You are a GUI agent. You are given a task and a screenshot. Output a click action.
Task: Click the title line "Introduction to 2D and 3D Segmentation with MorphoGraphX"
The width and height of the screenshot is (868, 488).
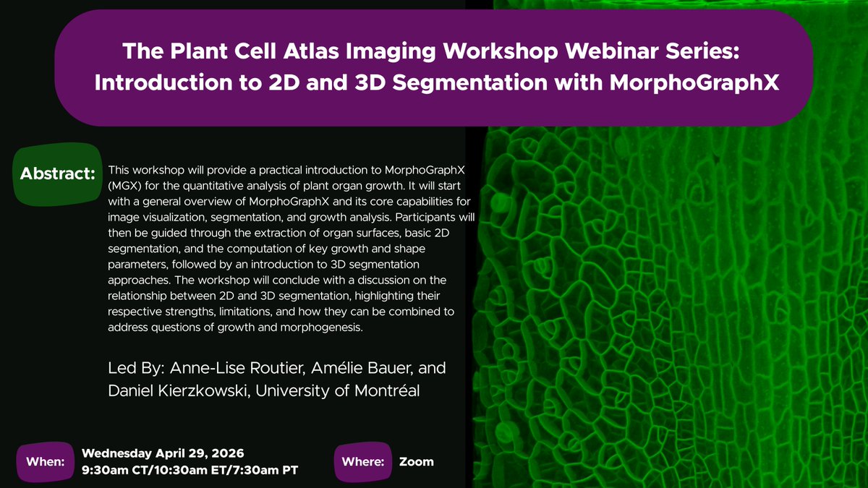(x=436, y=84)
